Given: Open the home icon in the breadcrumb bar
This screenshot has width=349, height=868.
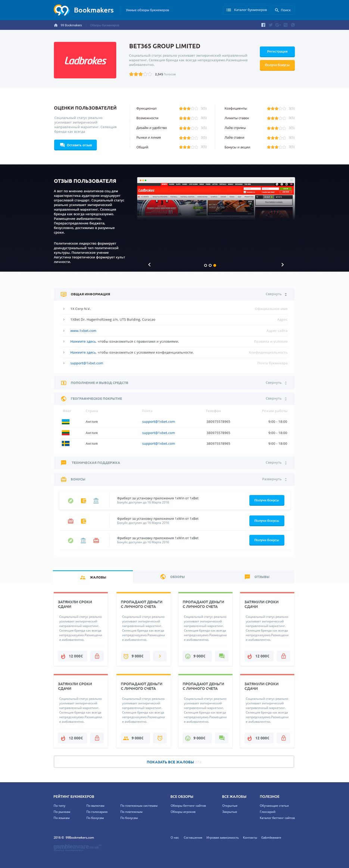Looking at the screenshot, I should coord(56,25).
